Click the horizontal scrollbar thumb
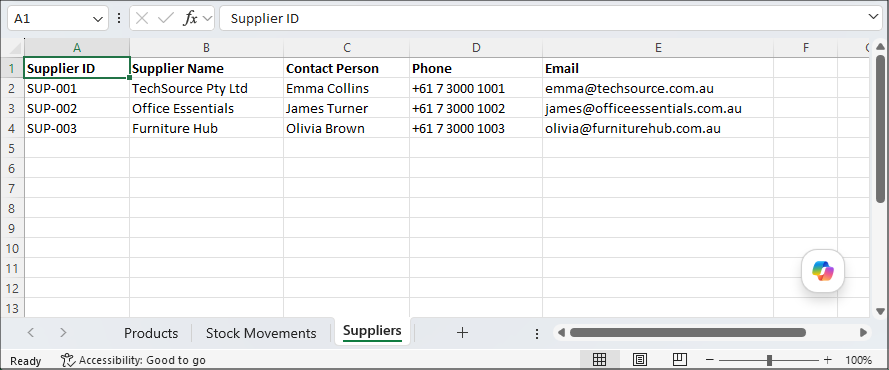This screenshot has height=370, width=889. point(688,333)
